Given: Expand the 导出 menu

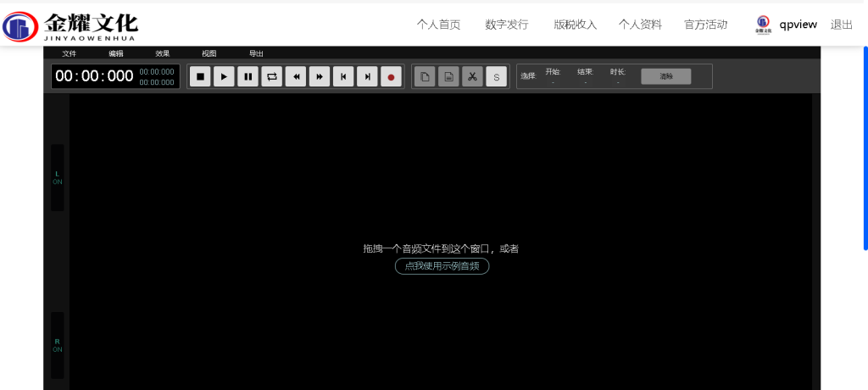Looking at the screenshot, I should click(x=256, y=53).
